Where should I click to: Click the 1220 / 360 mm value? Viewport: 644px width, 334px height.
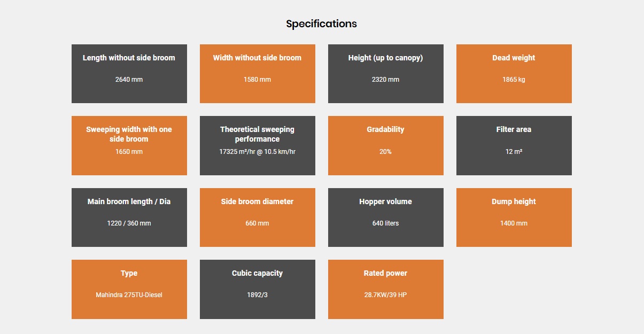pos(129,223)
